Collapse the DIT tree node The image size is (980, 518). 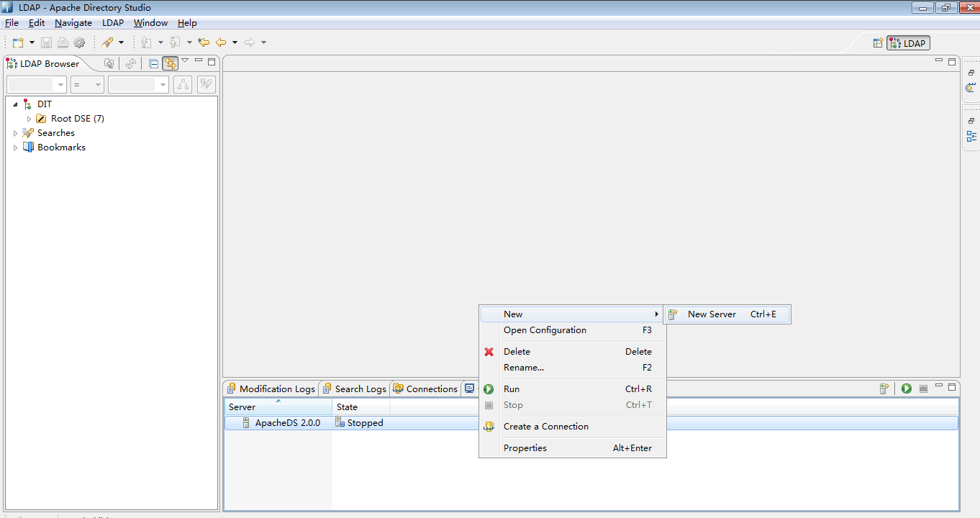pyautogui.click(x=16, y=104)
